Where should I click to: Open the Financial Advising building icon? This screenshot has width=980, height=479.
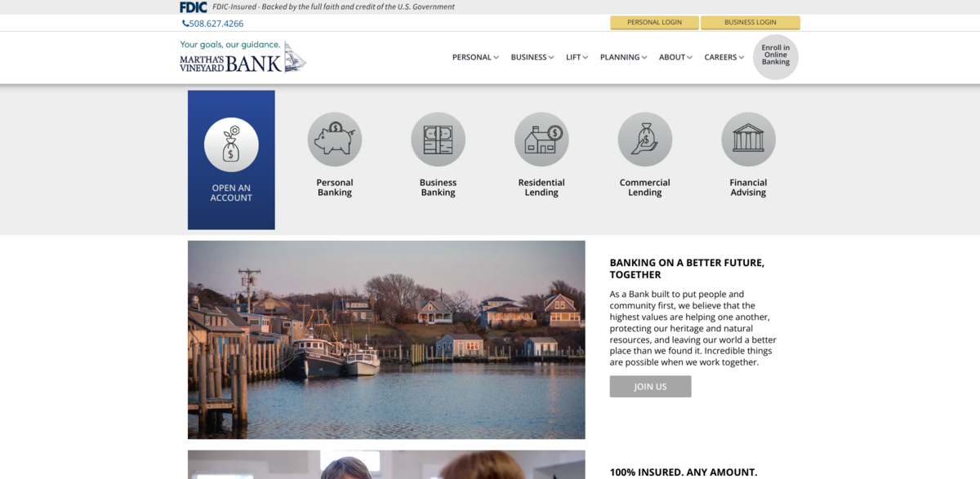click(748, 140)
